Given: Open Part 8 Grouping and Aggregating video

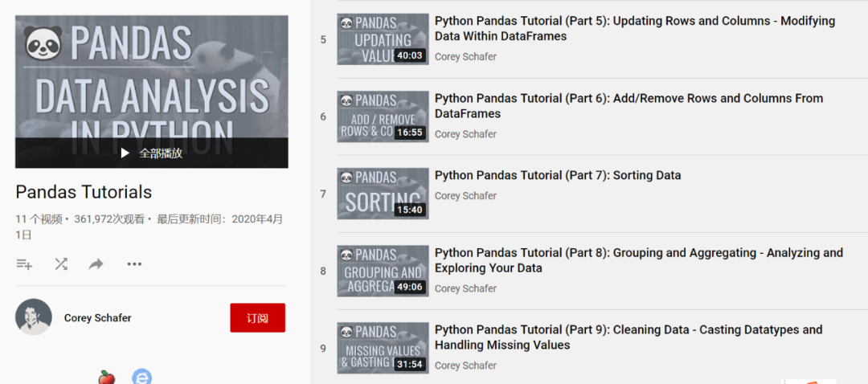Looking at the screenshot, I should coord(639,260).
